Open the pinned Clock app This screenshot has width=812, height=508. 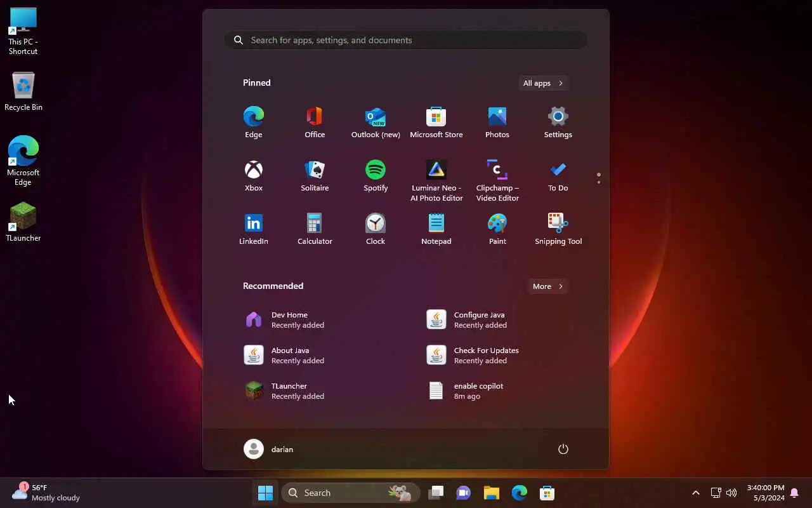[x=376, y=229]
